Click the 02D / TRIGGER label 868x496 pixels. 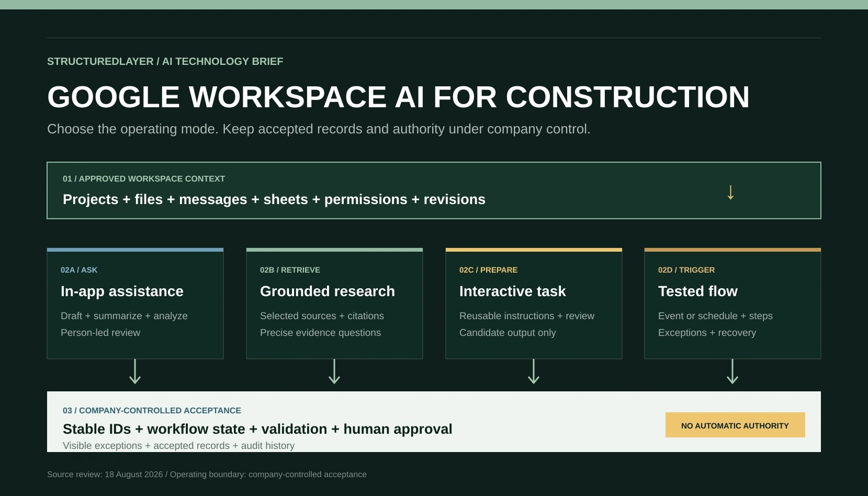coord(686,270)
